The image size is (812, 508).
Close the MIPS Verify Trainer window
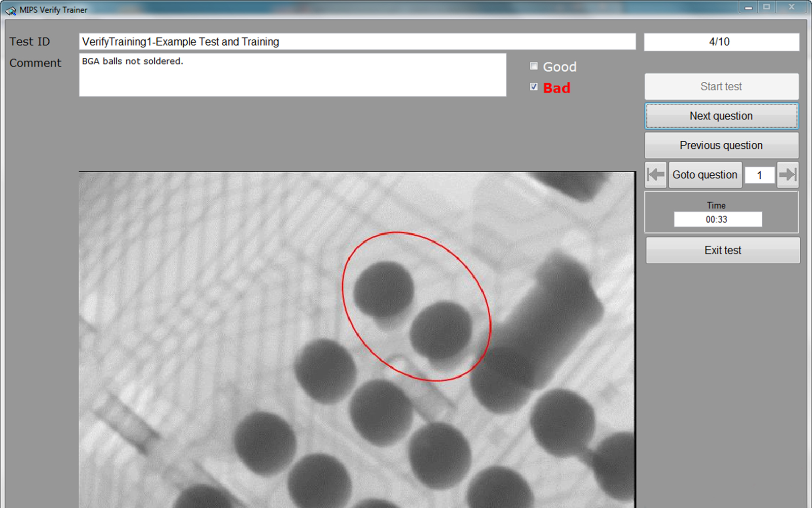[x=791, y=8]
